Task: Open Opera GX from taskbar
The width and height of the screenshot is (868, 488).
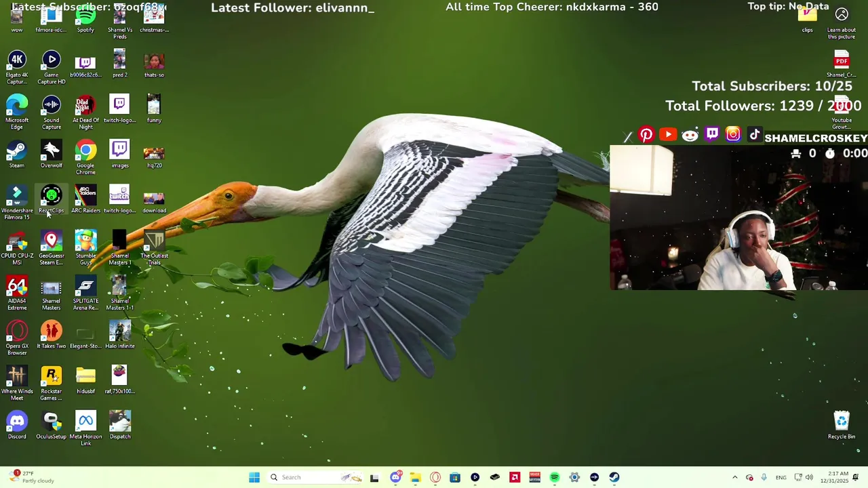Action: [x=435, y=477]
